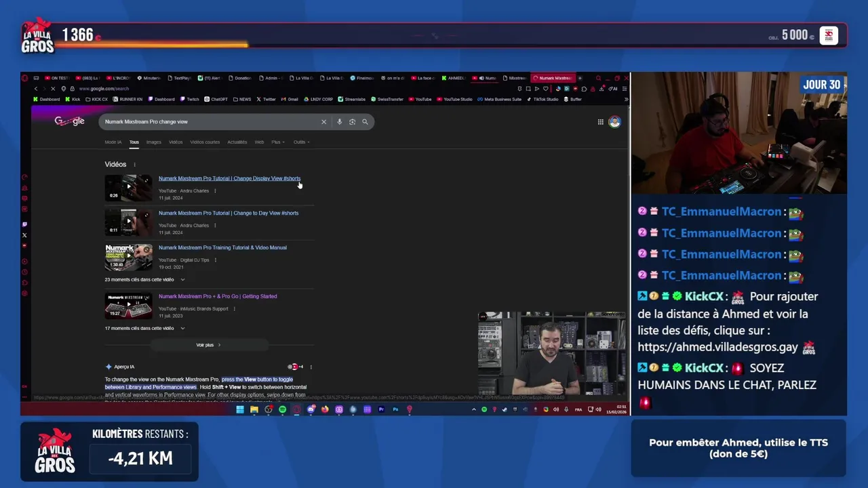Open the Google apps grid
868x488 pixels.
point(600,122)
